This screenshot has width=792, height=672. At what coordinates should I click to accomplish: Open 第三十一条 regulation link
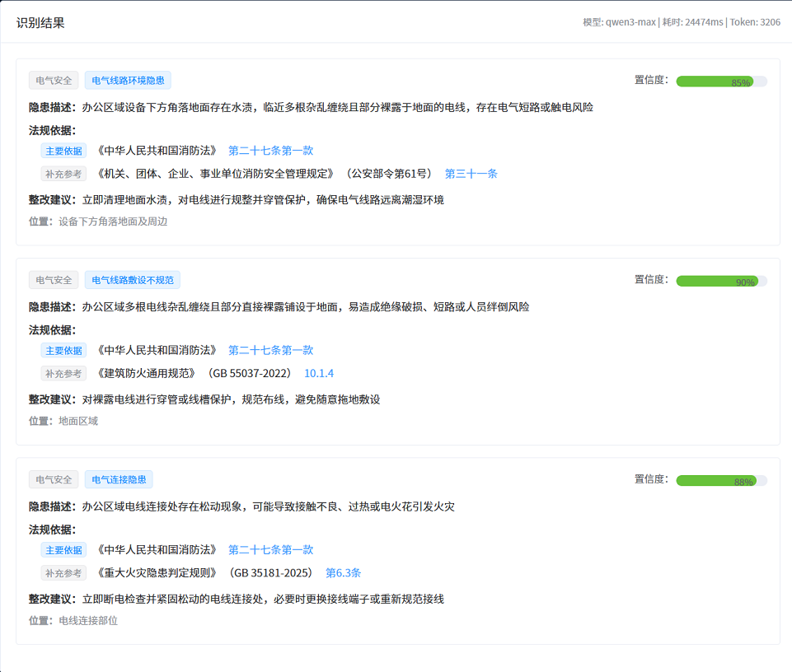point(471,174)
